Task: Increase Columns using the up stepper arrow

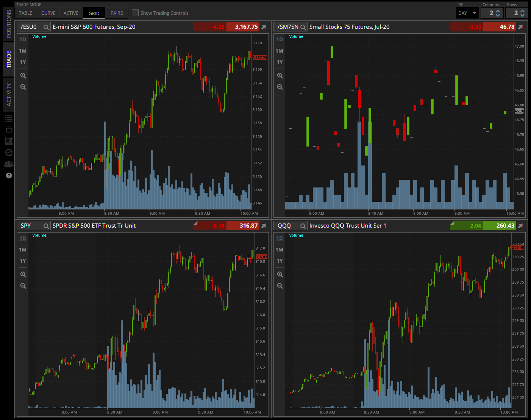Action: pos(498,11)
